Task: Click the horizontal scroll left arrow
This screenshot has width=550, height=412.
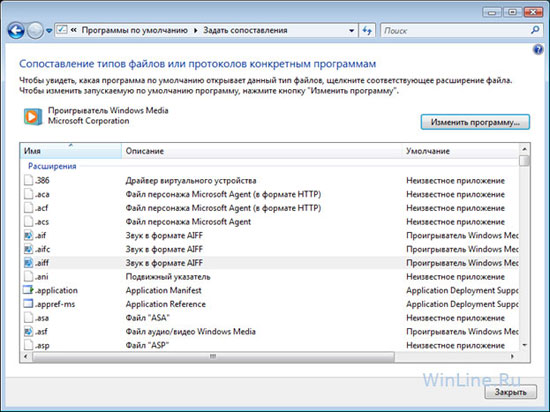Action: click(25, 356)
